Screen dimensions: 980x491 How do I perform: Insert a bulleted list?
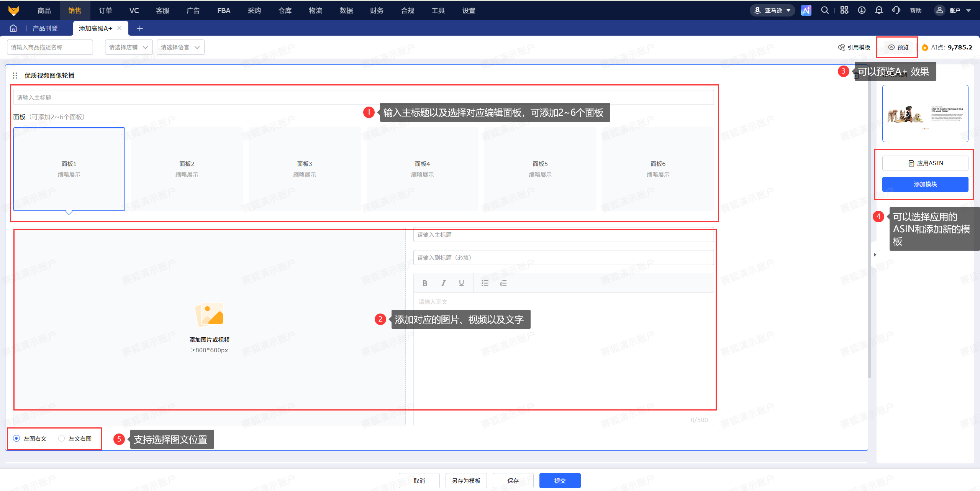(x=485, y=283)
